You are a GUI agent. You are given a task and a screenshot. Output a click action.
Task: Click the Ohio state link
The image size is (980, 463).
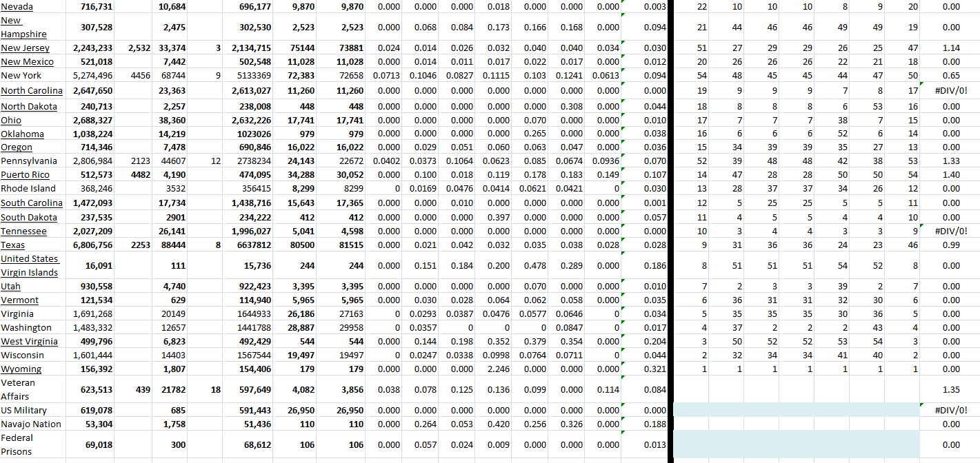click(x=11, y=121)
